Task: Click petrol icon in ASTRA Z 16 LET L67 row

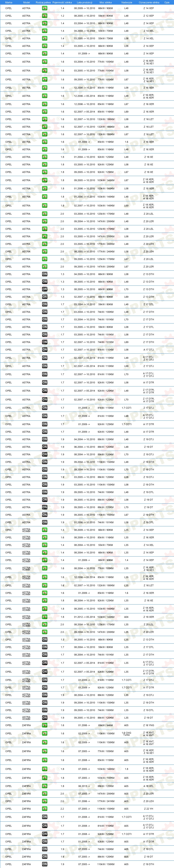Action: [45, 135]
